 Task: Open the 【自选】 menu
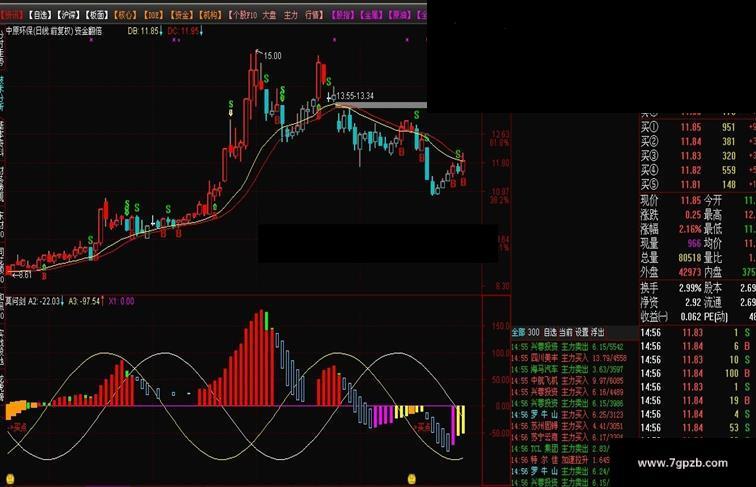pyautogui.click(x=40, y=15)
